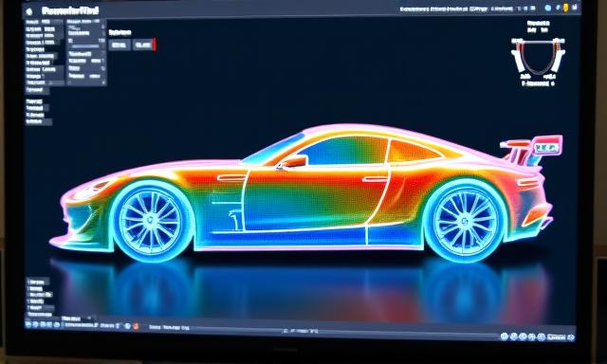Click the labeled button beside the bottom-right gear
Screen dimensions: 607x364
pos(557,337)
